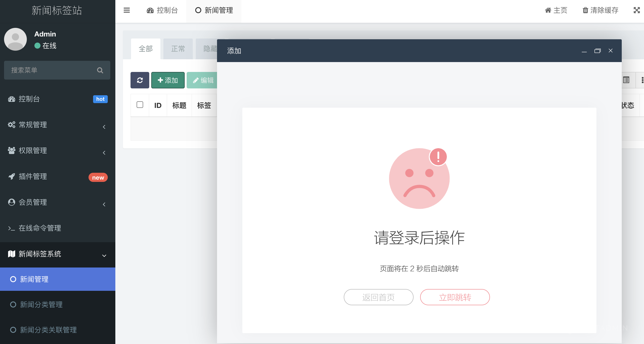Click 清除缓存 trash icon
The height and width of the screenshot is (344, 644).
click(x=585, y=10)
